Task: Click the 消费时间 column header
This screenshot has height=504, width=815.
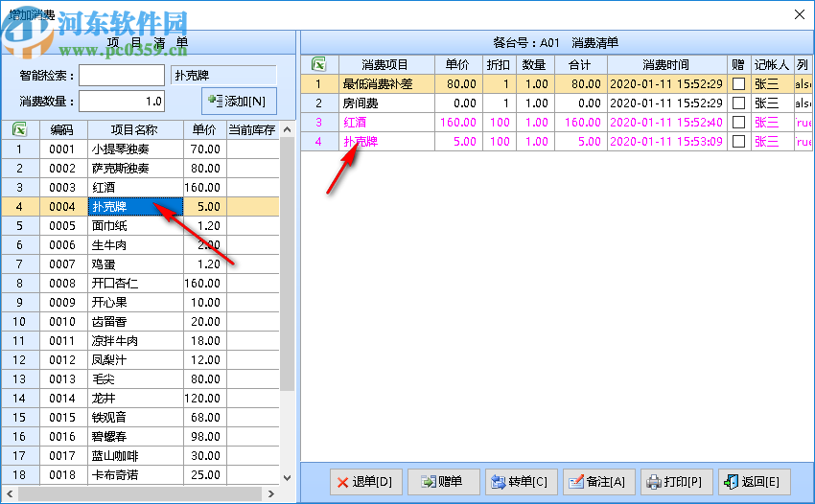Action: pos(667,64)
